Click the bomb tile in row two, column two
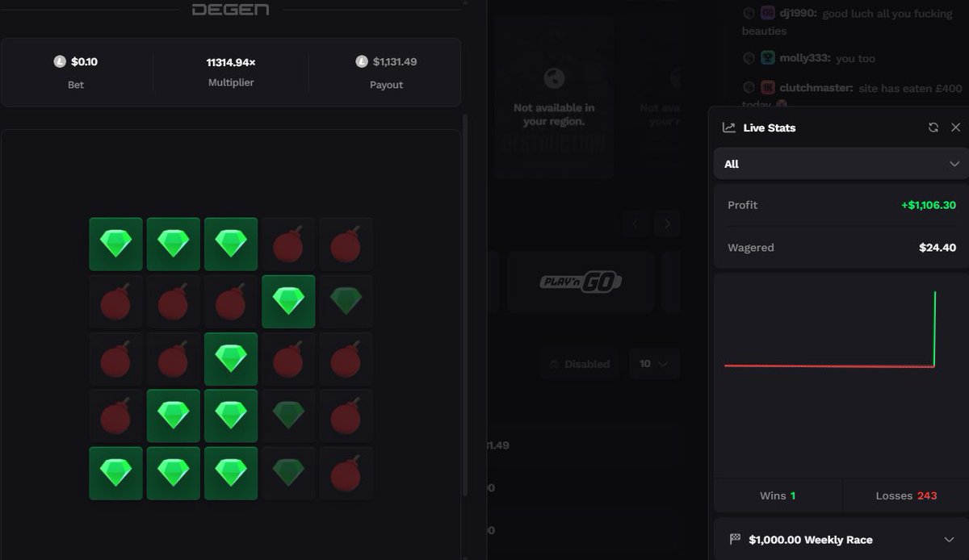 click(173, 301)
